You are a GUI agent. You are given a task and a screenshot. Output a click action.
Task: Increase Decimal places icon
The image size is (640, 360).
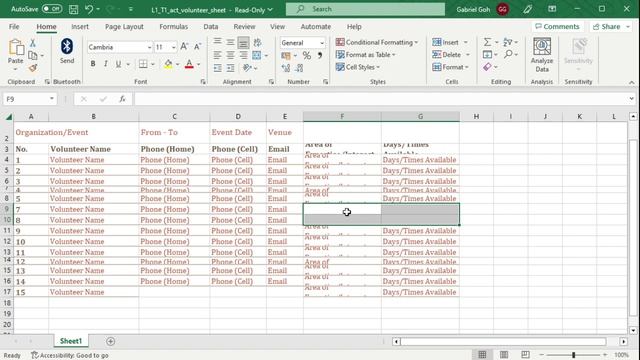click(x=286, y=68)
